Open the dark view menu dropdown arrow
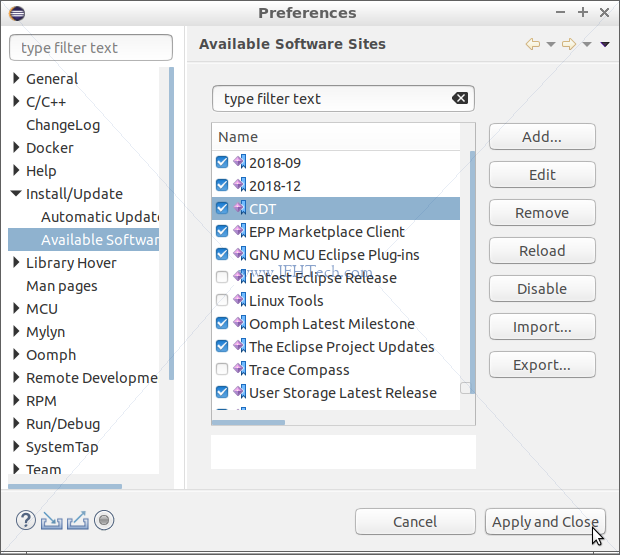 click(x=605, y=44)
